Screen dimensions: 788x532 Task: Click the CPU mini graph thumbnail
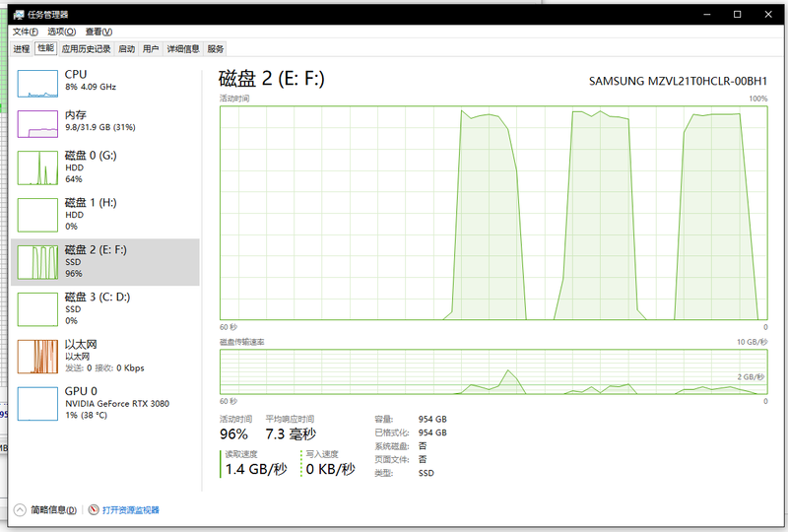[x=38, y=83]
